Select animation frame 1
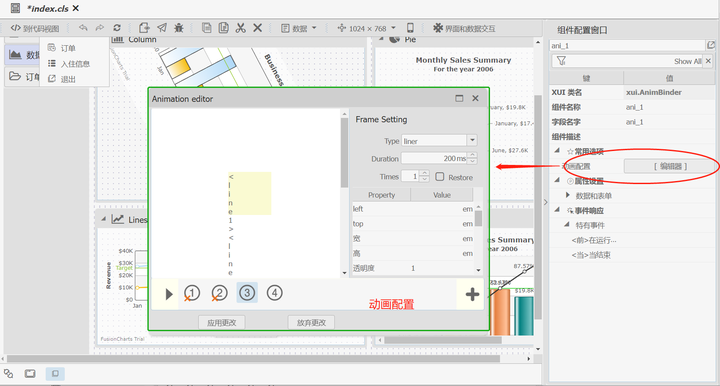The width and height of the screenshot is (720, 386). [x=192, y=293]
